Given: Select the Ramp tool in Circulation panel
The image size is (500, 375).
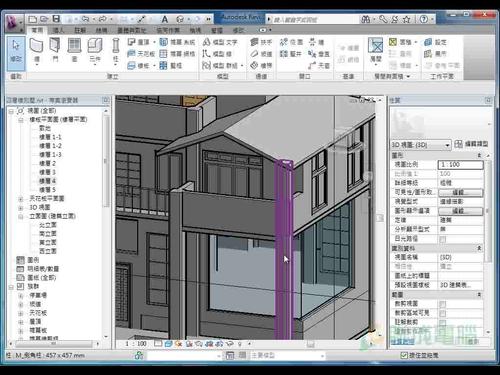Looking at the screenshot, I should (x=261, y=54).
